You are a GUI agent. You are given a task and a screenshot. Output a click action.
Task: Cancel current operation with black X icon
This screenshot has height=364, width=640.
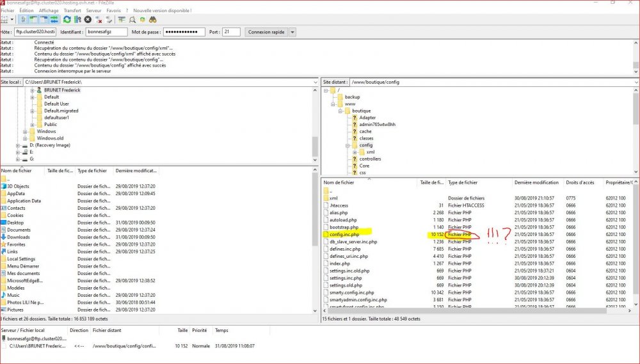tap(88, 20)
